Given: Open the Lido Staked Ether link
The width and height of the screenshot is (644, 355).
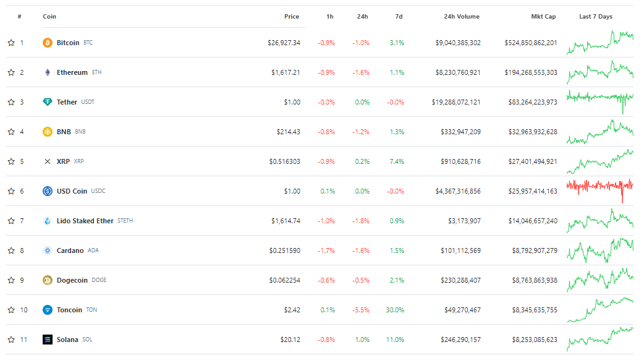Looking at the screenshot, I should pos(85,221).
